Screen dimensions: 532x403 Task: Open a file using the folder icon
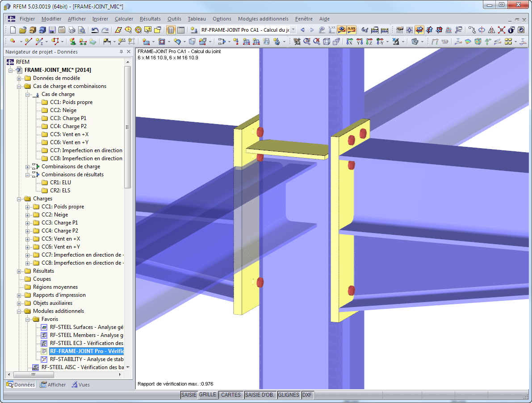click(23, 30)
